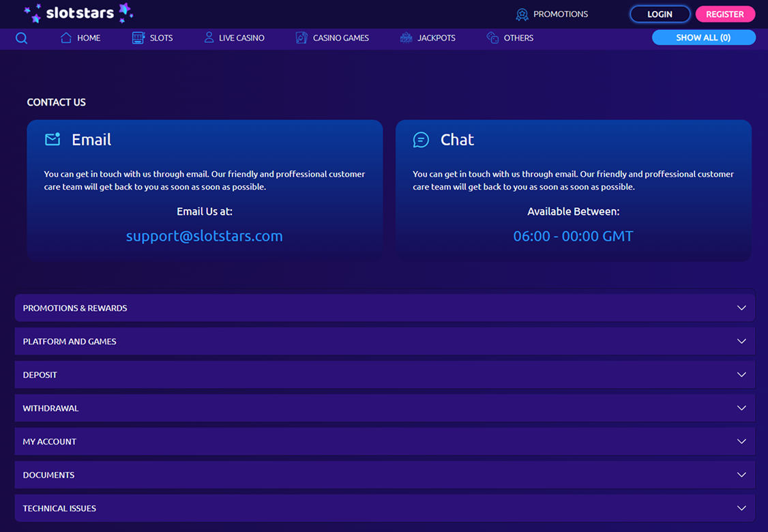
Task: Open LIVE CASINO section
Action: pyautogui.click(x=241, y=38)
